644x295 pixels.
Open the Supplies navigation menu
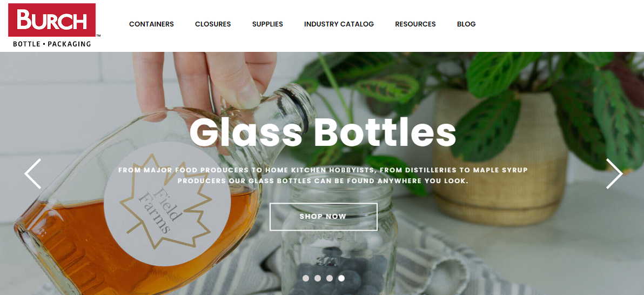pyautogui.click(x=267, y=24)
